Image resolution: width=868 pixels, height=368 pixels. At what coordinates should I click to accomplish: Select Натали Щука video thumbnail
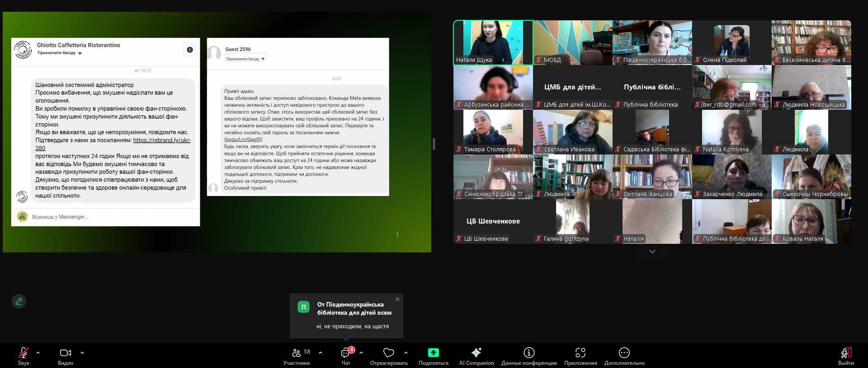pos(493,42)
